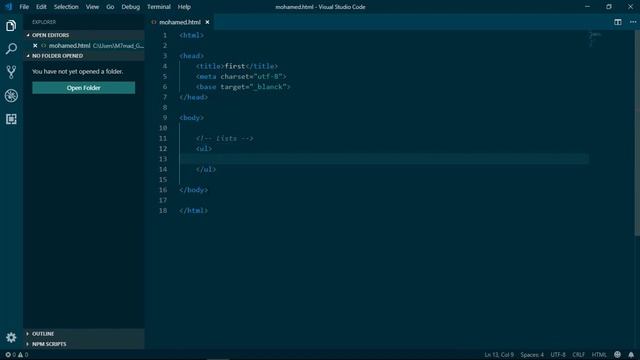Click the </body> tag on line 16
Image resolution: width=640 pixels, height=360 pixels.
(193, 190)
